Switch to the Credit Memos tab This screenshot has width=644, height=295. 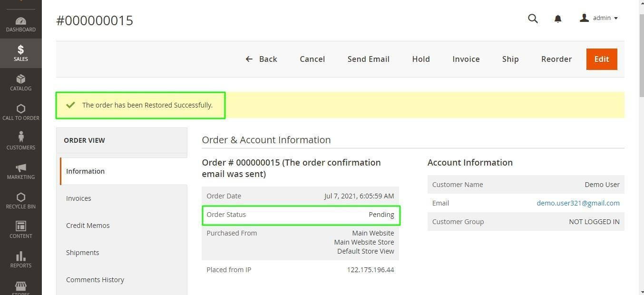pos(88,226)
